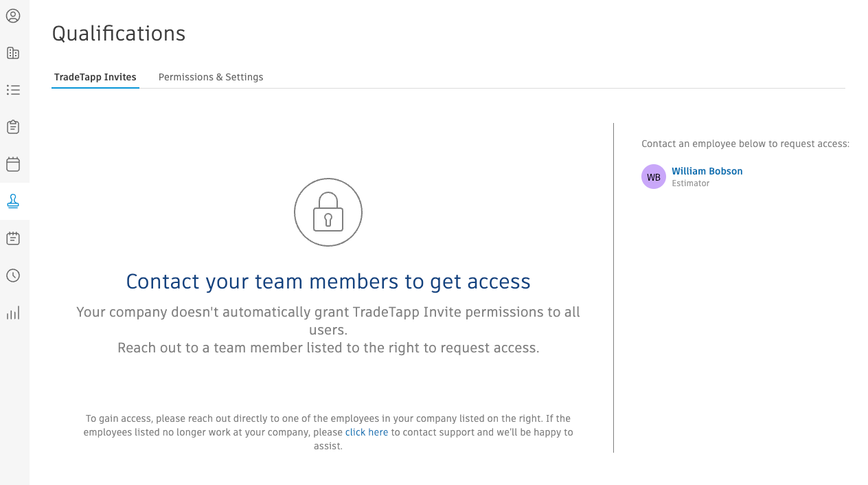The width and height of the screenshot is (868, 485).
Task: Open the user profile sidebar icon
Action: 13,16
